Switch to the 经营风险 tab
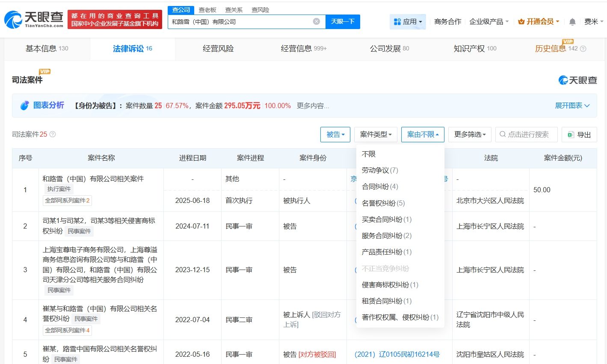Image resolution: width=607 pixels, height=364 pixels. click(x=218, y=48)
